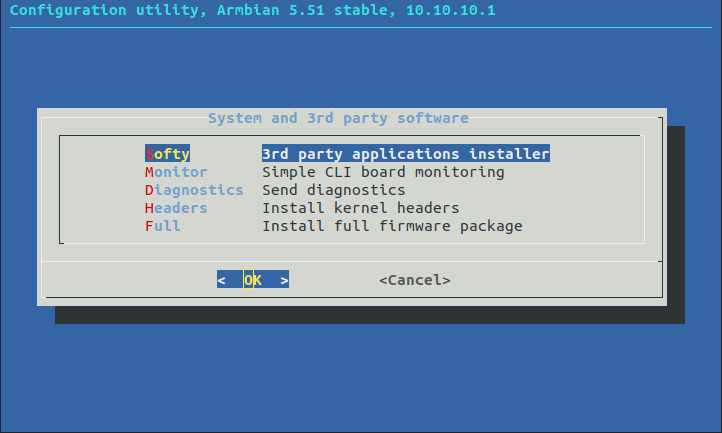Select the Softy menu entry
Image resolution: width=722 pixels, height=433 pixels.
[x=167, y=154]
